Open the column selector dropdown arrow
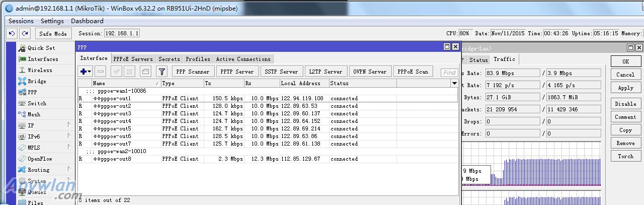Image resolution: width=644 pixels, height=205 pixels. (454, 83)
